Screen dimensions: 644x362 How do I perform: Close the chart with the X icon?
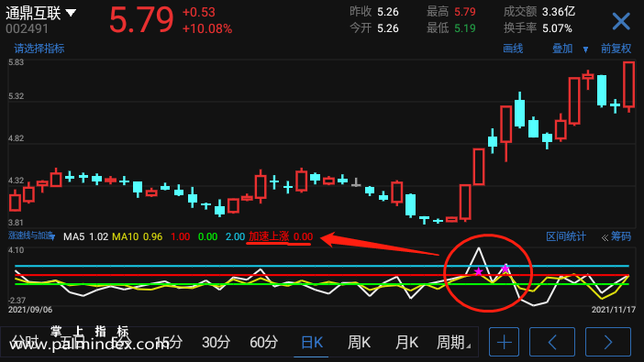tap(621, 21)
